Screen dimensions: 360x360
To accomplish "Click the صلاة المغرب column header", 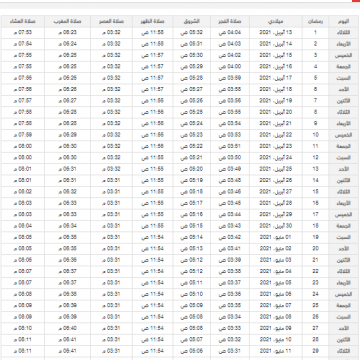I will click(67, 21).
